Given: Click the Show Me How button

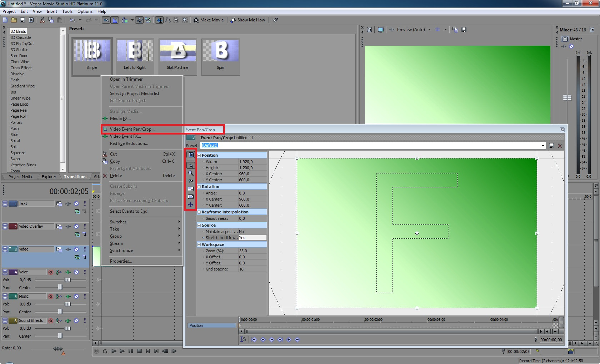Looking at the screenshot, I should 248,20.
